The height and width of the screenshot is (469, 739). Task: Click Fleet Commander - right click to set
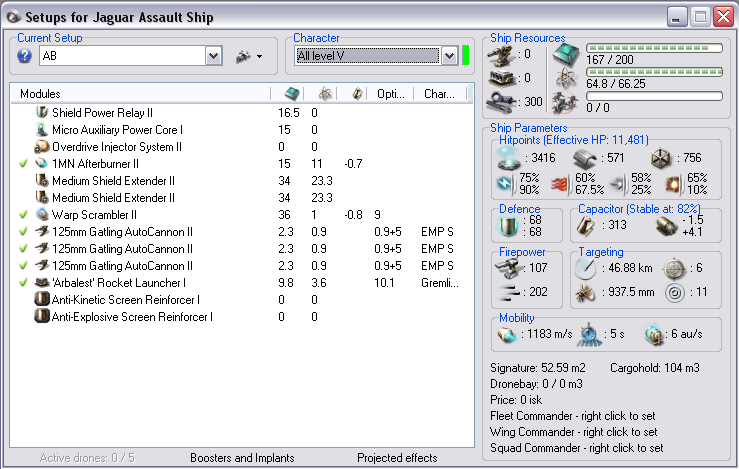click(x=573, y=416)
